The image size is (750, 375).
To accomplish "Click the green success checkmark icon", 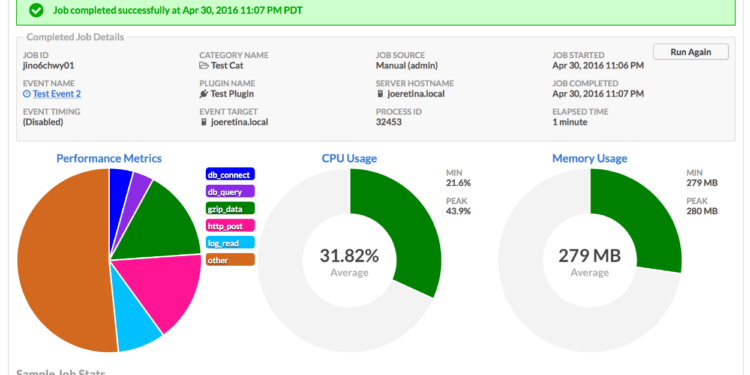I will (x=36, y=10).
